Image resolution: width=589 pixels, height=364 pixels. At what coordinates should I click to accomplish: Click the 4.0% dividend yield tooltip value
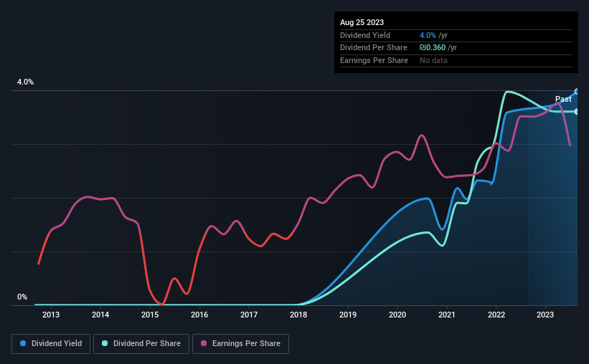point(428,35)
